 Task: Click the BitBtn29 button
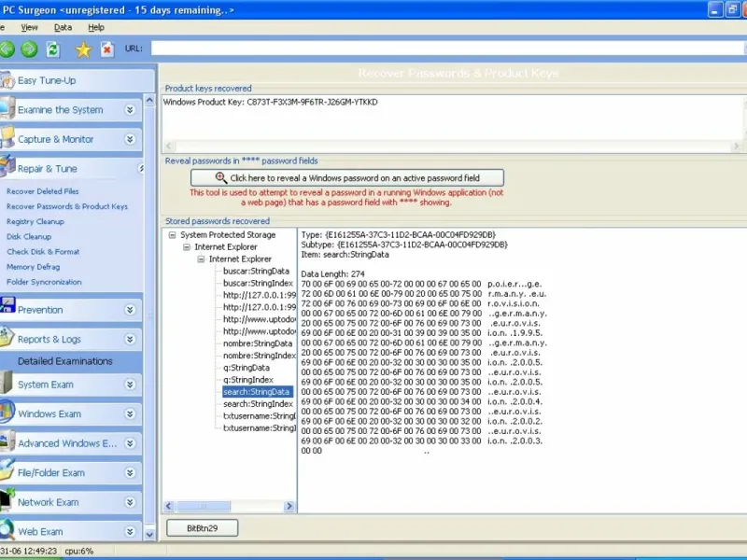tap(202, 528)
